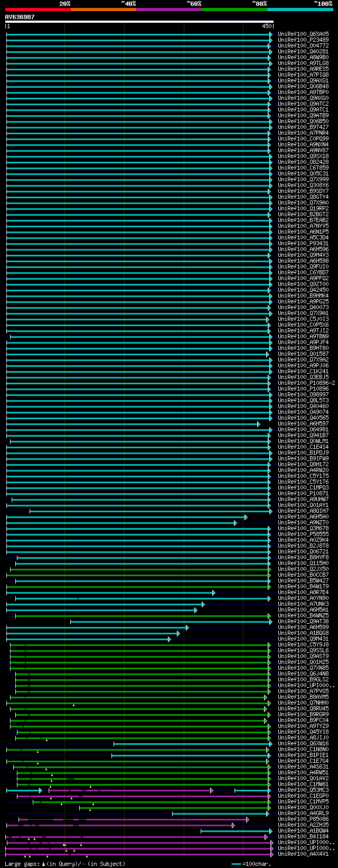This screenshot has width=338, height=868.
Task: Select the UniRef100_P58555 label
Action: (303, 534)
